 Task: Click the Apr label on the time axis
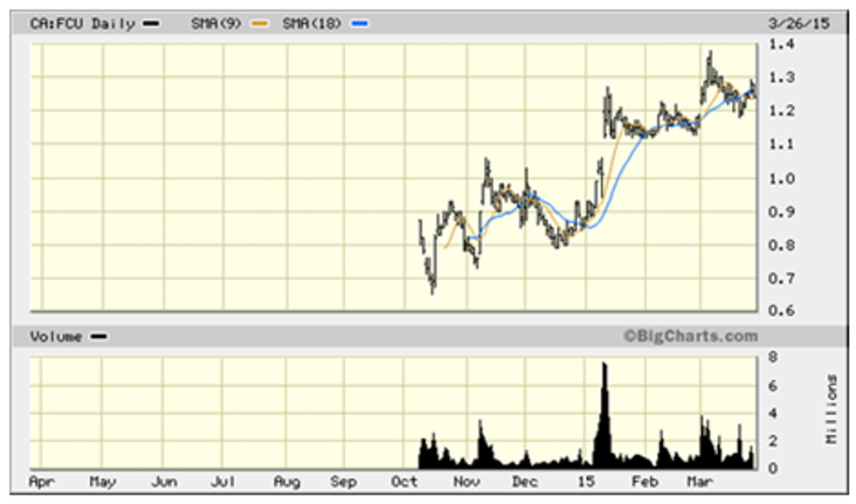[x=42, y=481]
